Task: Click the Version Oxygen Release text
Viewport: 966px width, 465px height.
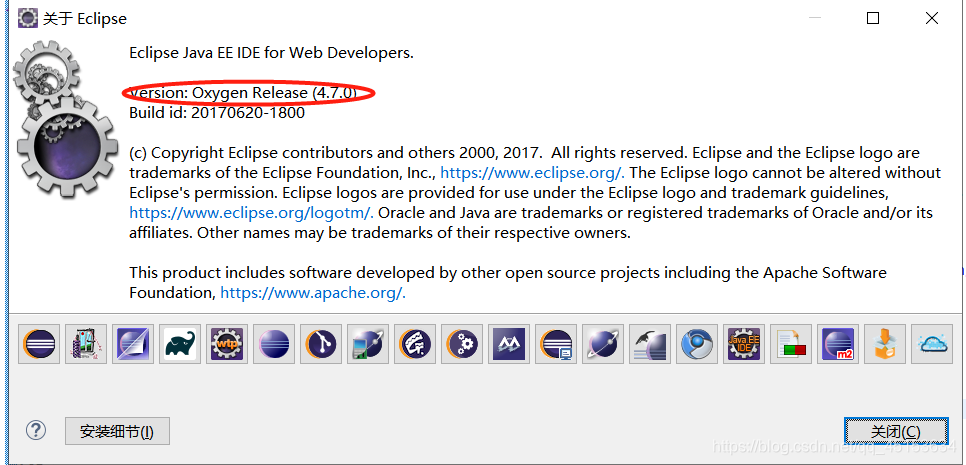Action: coord(243,92)
